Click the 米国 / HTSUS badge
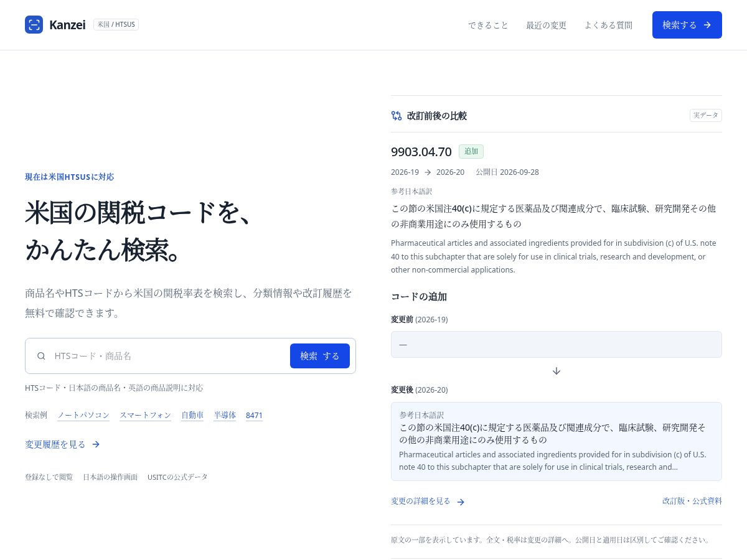The height and width of the screenshot is (560, 747). (x=116, y=24)
